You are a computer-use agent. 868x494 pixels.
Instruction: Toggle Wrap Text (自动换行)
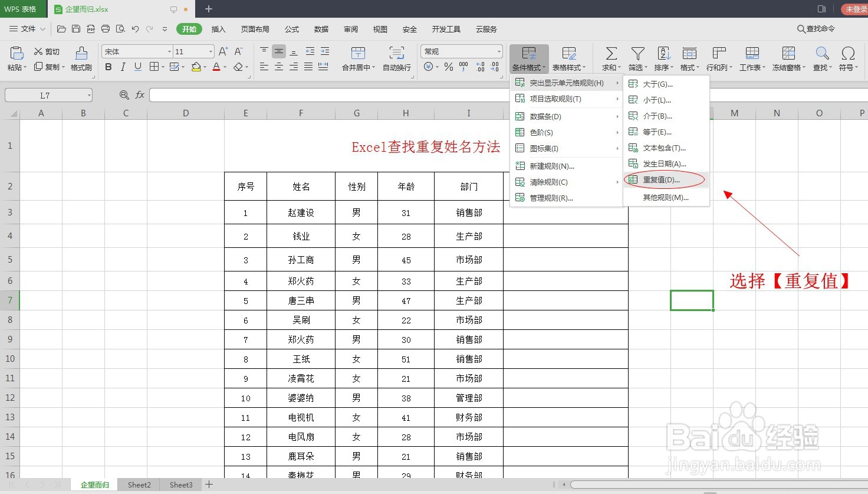[397, 59]
